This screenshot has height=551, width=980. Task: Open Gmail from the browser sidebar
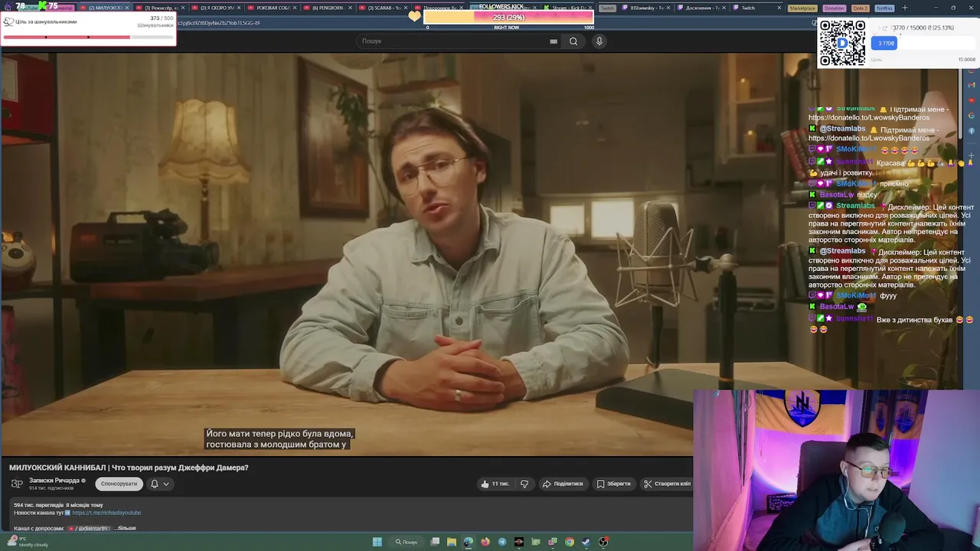click(x=971, y=84)
